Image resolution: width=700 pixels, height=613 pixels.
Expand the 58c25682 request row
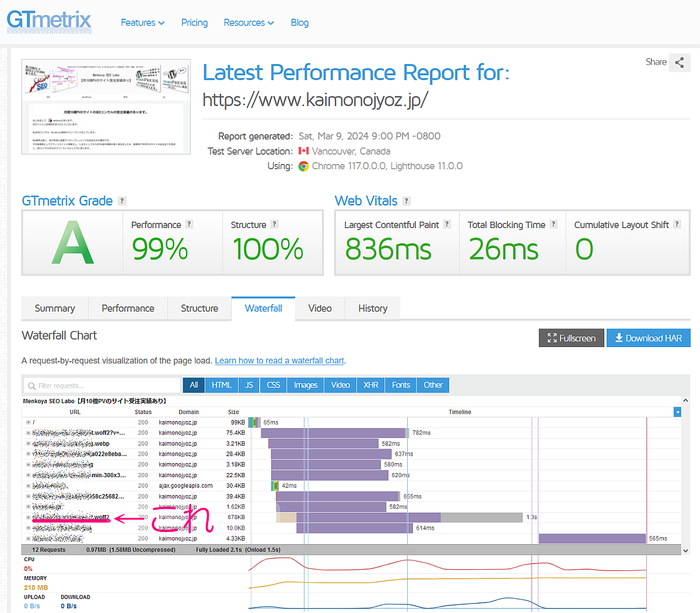pyautogui.click(x=28, y=496)
